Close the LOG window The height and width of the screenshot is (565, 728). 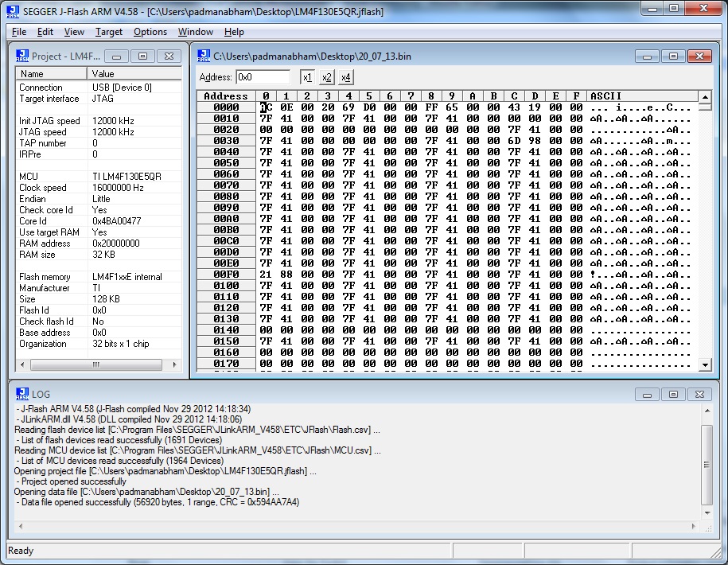point(699,394)
